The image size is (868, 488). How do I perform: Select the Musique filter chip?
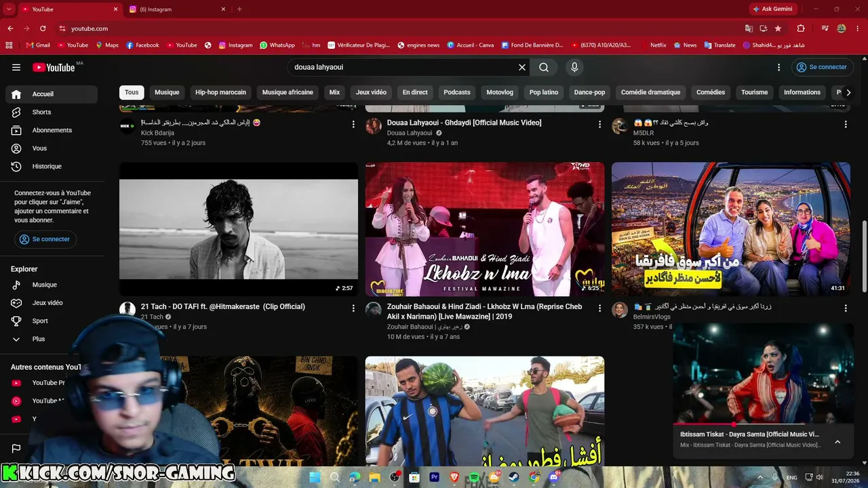(167, 92)
